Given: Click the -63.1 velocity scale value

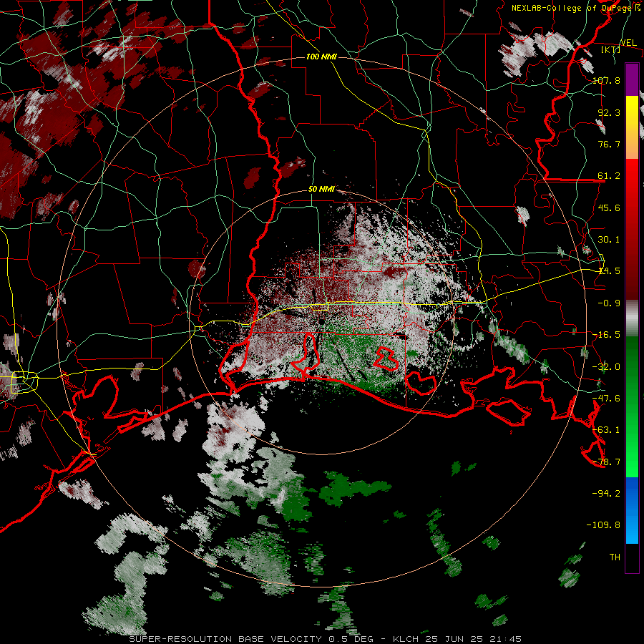Looking at the screenshot, I should (606, 430).
